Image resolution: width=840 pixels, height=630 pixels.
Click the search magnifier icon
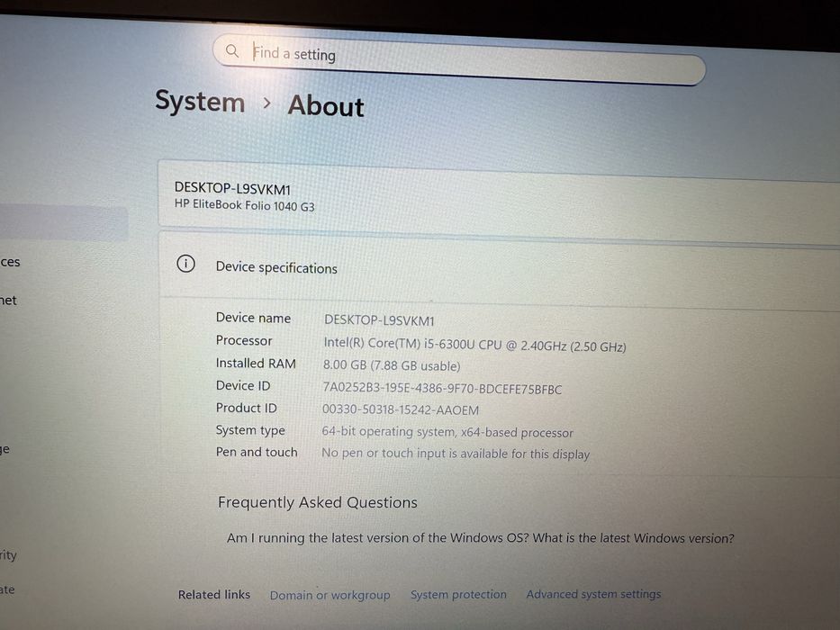point(232,51)
